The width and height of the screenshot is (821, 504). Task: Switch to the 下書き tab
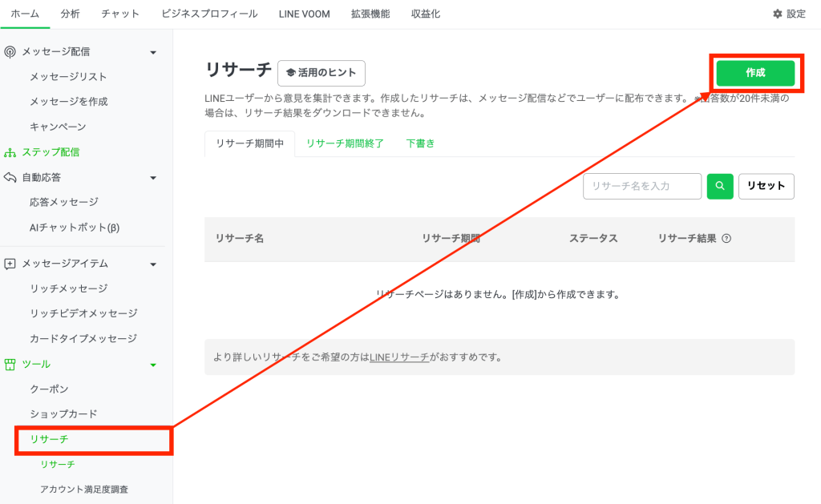tap(420, 143)
